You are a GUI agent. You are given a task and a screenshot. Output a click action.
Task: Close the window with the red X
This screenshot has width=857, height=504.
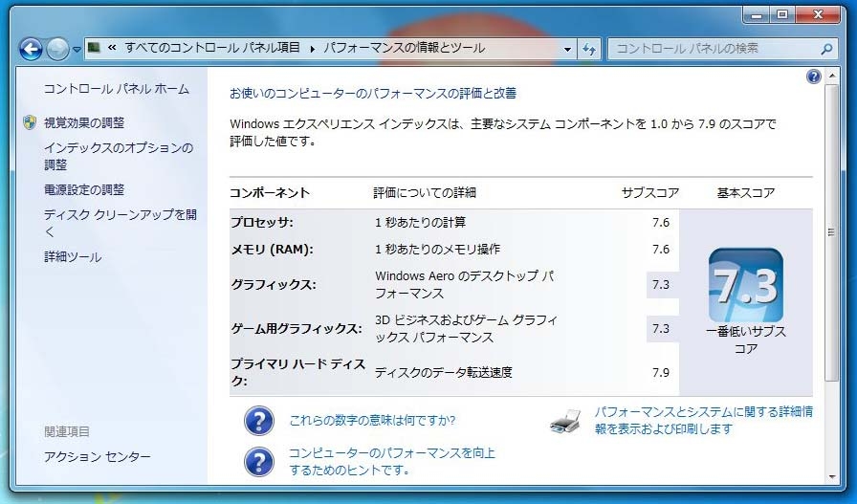pyautogui.click(x=818, y=14)
